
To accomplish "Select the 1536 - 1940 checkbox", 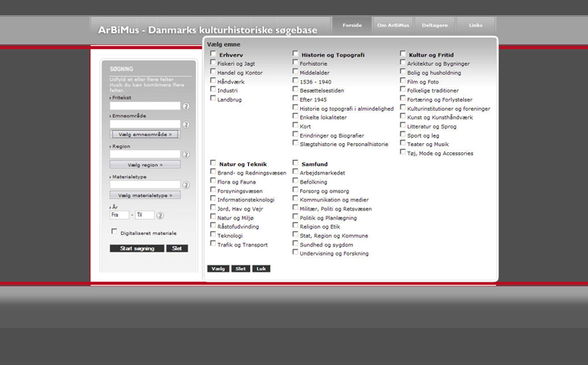I will pyautogui.click(x=296, y=80).
